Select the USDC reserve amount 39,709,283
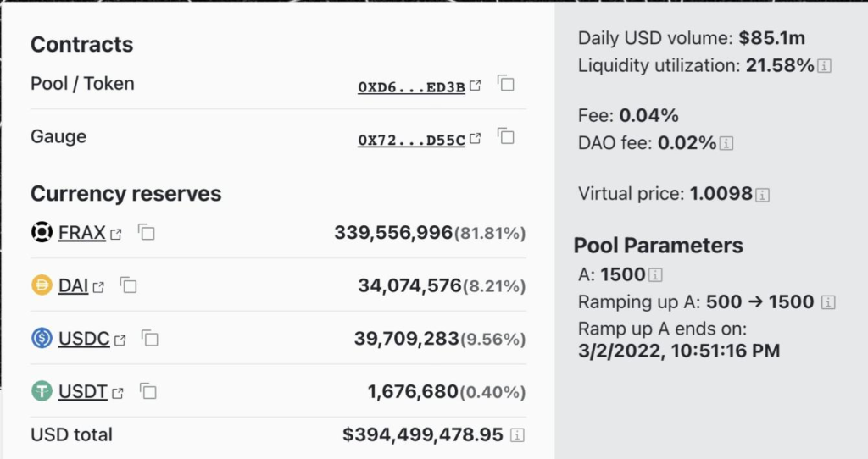Viewport: 868px width, 459px height. coord(407,339)
